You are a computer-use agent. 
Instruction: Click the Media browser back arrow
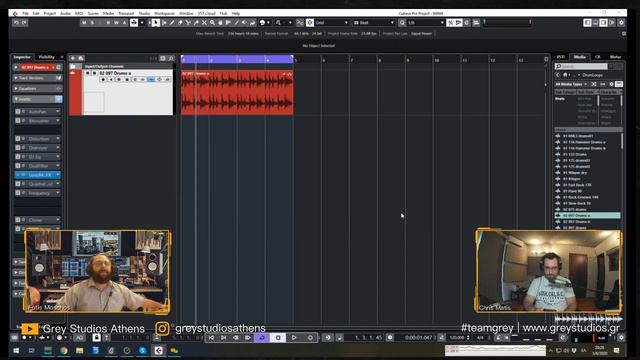pos(558,75)
